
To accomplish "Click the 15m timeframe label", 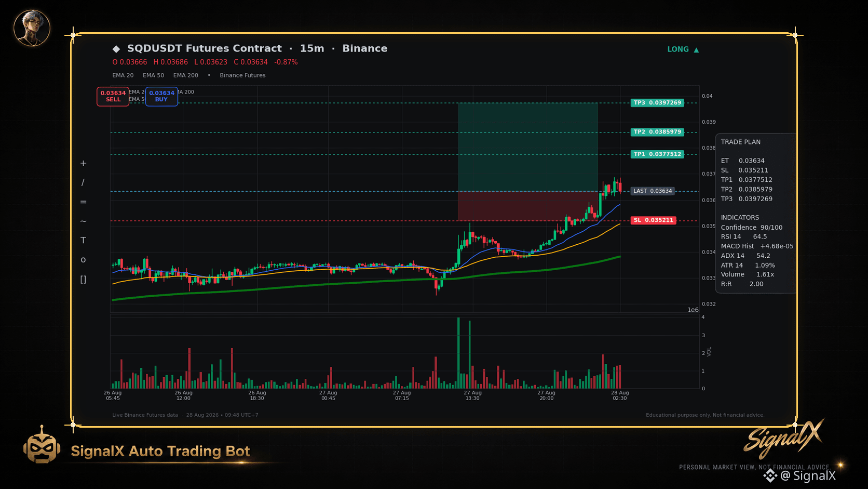I will click(312, 48).
